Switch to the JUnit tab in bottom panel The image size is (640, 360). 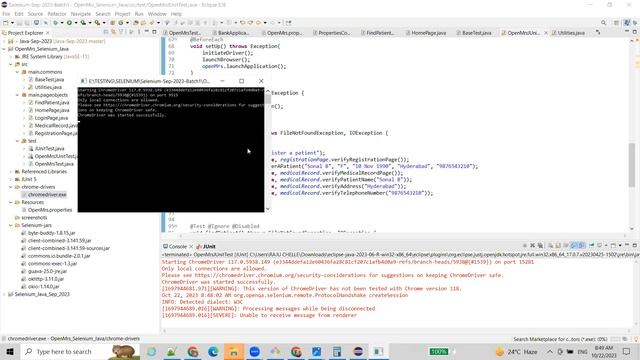click(206, 247)
